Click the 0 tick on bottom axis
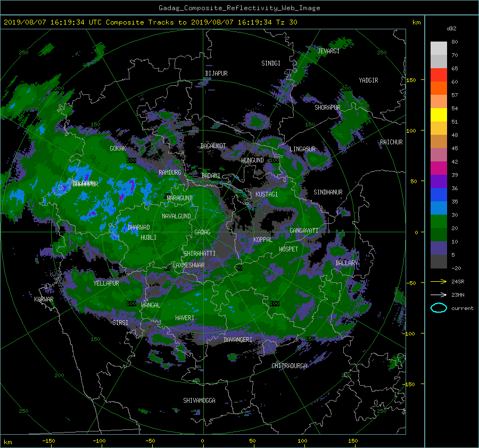The width and height of the screenshot is (479, 448). pos(203,441)
